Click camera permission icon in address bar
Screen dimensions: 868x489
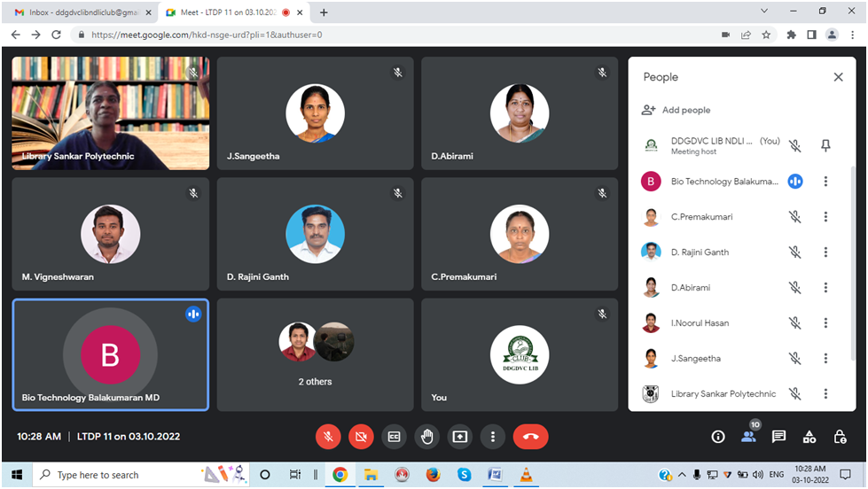tap(726, 35)
